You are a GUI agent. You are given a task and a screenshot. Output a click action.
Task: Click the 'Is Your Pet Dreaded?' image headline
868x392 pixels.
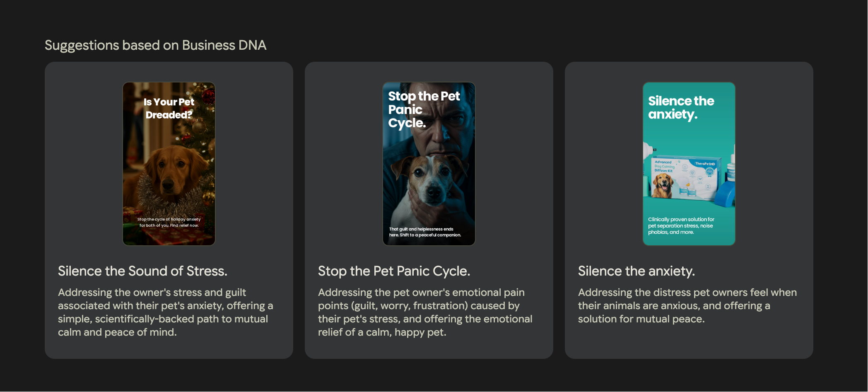[169, 108]
